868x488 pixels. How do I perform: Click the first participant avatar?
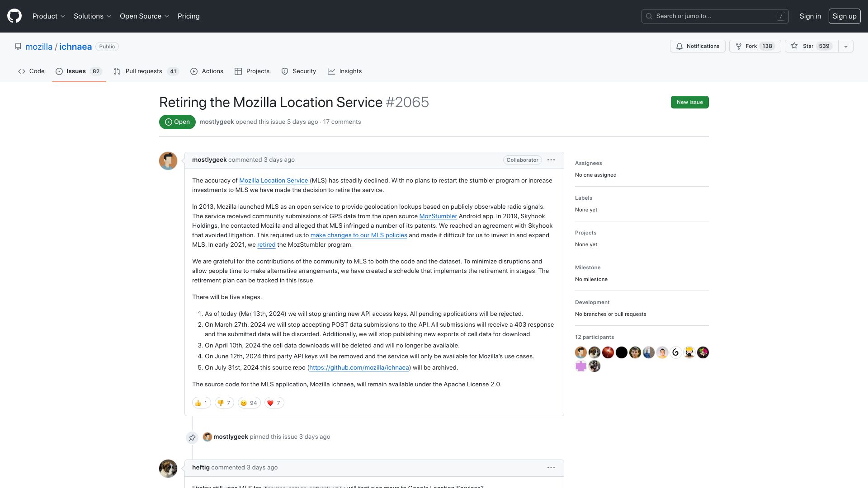(x=581, y=352)
